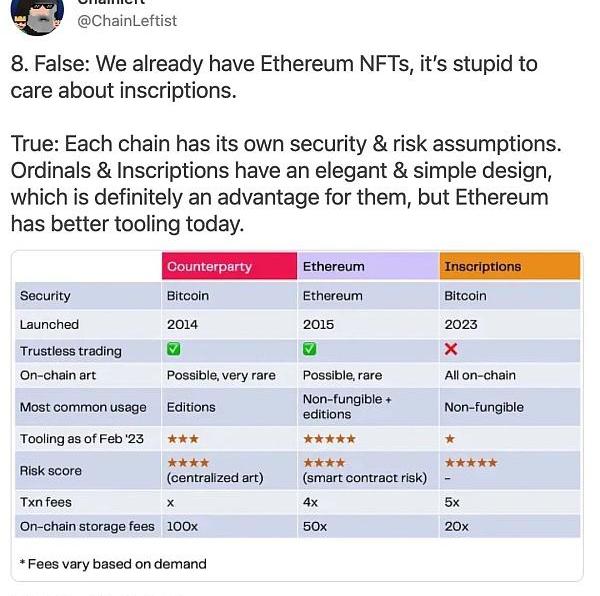Image resolution: width=600 pixels, height=596 pixels.
Task: Open the ChainLeftist profile avatar
Action: pyautogui.click(x=37, y=15)
